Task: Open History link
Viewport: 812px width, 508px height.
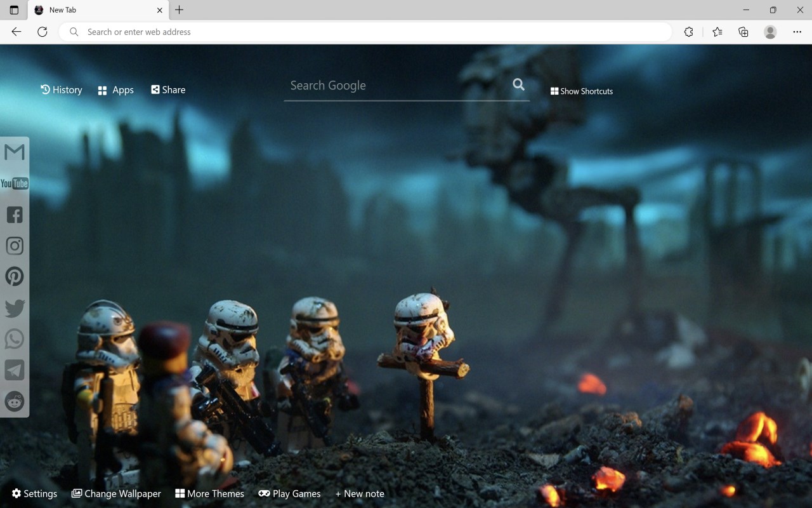Action: click(62, 90)
